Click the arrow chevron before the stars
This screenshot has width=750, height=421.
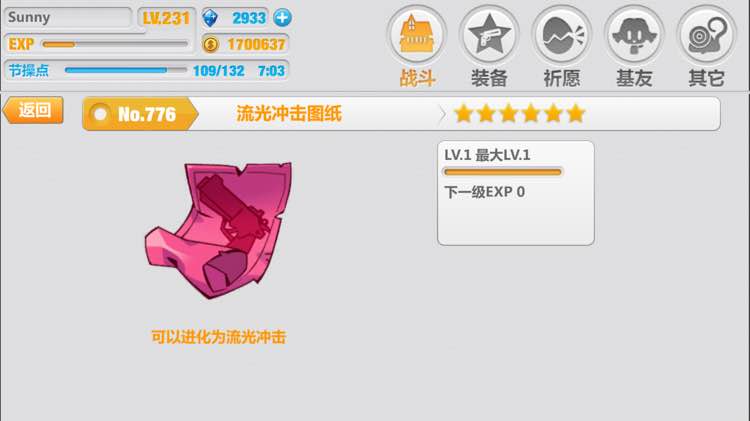pos(441,114)
